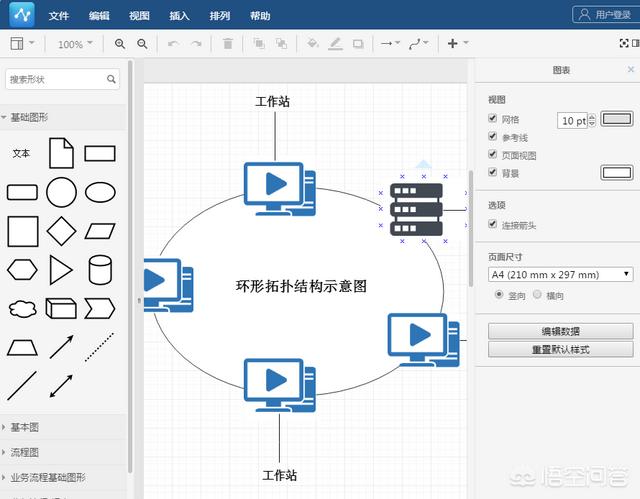Click the fill color bucket icon
The width and height of the screenshot is (640, 499).
click(313, 43)
